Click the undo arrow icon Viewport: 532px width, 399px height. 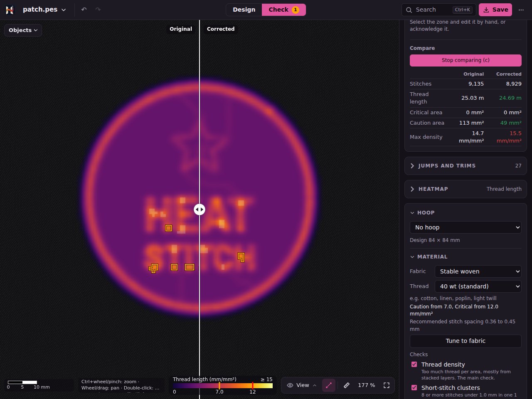84,10
